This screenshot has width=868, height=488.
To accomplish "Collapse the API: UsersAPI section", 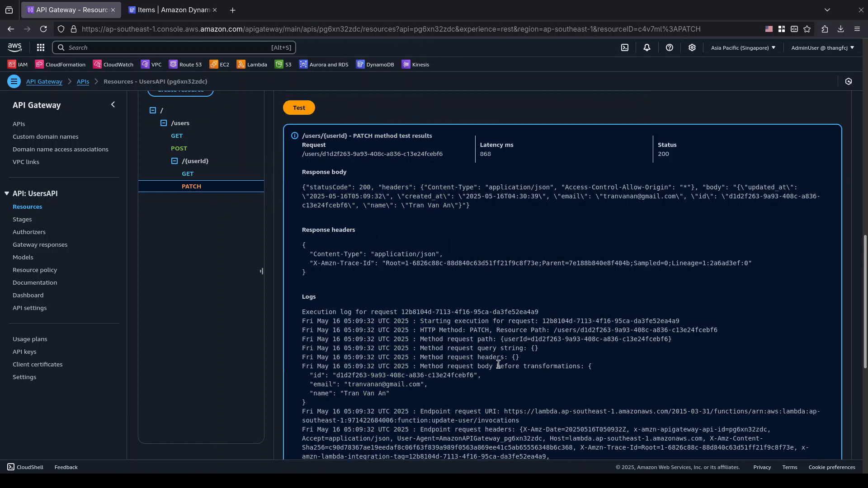I will click(6, 193).
